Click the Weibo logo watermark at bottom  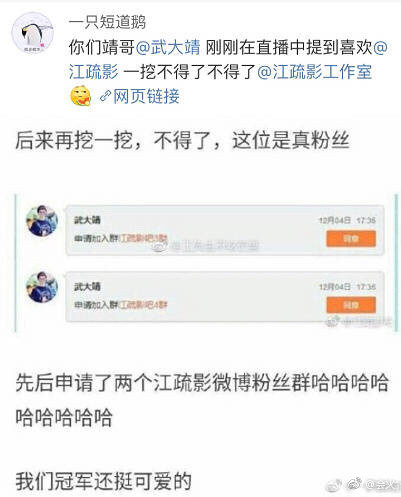point(354,484)
